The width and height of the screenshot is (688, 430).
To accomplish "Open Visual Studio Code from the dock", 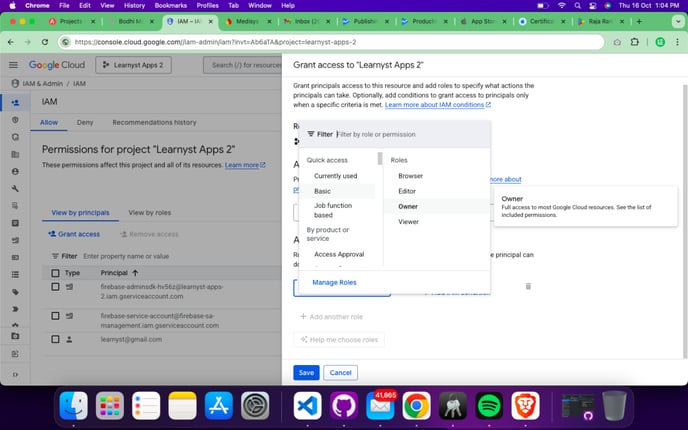I will (308, 405).
